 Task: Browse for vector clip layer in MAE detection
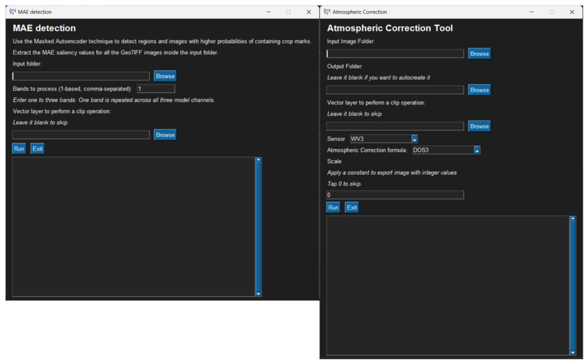[165, 135]
